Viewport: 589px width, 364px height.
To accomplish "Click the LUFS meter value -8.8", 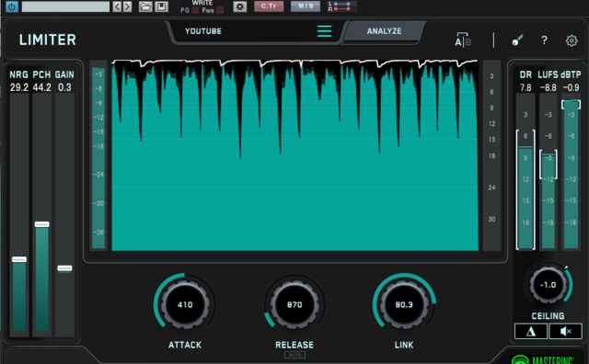I will click(x=549, y=88).
